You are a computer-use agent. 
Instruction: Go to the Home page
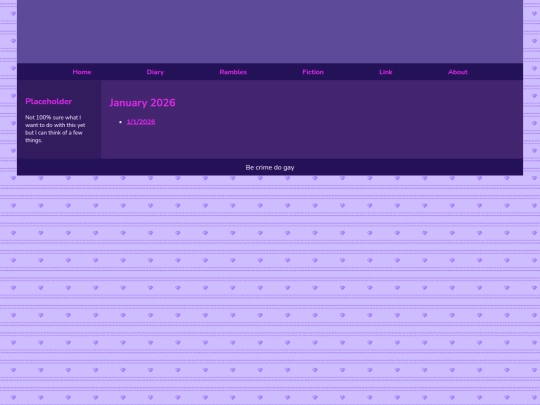point(82,72)
